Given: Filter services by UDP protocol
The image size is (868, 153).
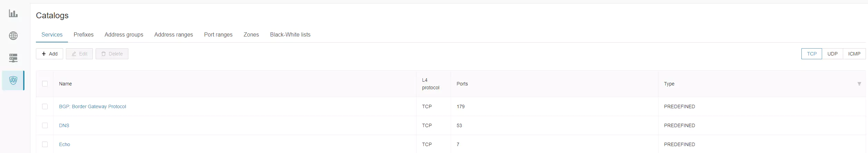Looking at the screenshot, I should tap(832, 54).
